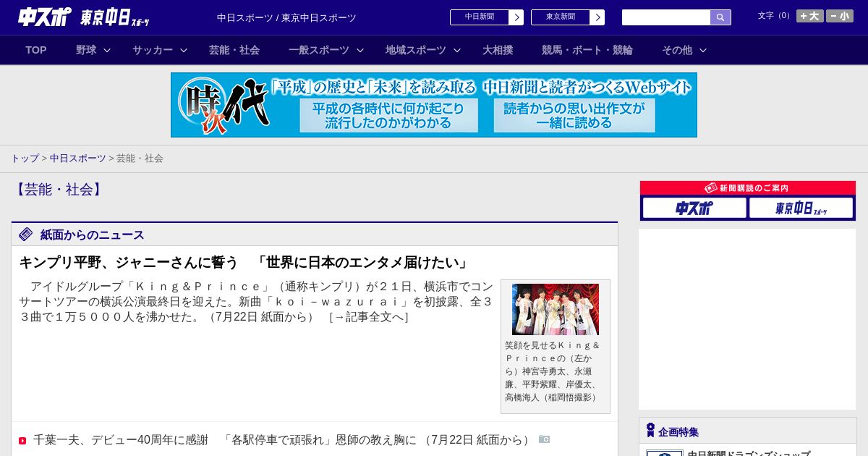This screenshot has width=868, height=456.
Task: Click 東京中日スポーツ subscription banner button
Action: click(801, 208)
